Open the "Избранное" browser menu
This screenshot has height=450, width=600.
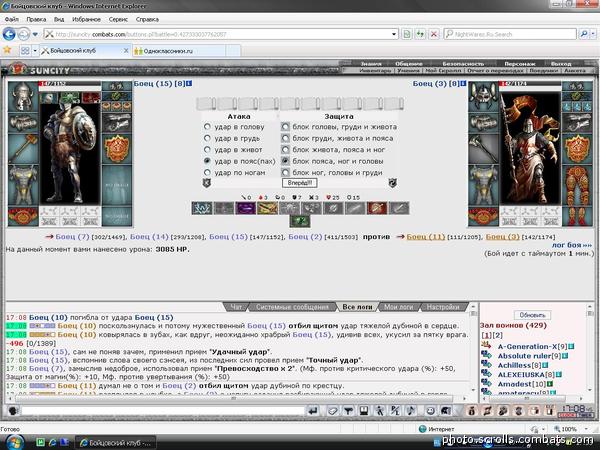(x=86, y=19)
